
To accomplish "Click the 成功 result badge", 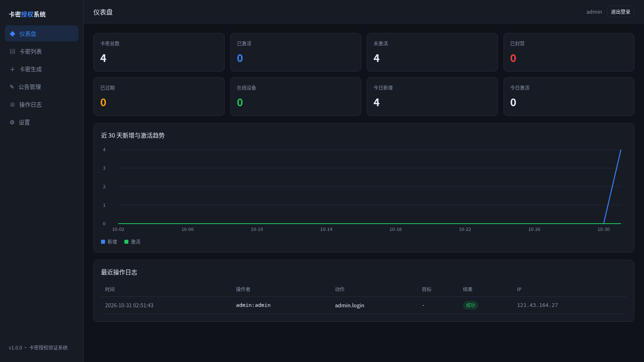I will pyautogui.click(x=470, y=305).
